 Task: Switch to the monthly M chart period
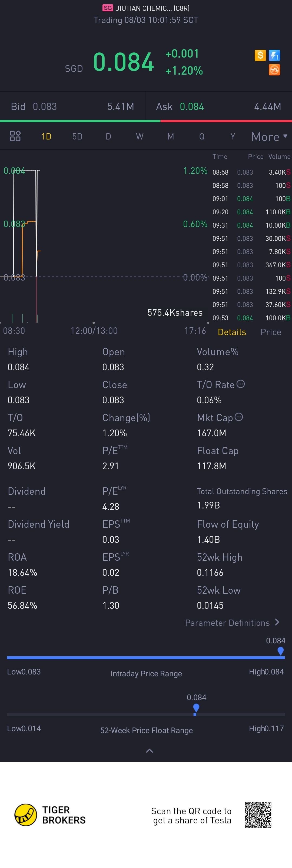[171, 137]
